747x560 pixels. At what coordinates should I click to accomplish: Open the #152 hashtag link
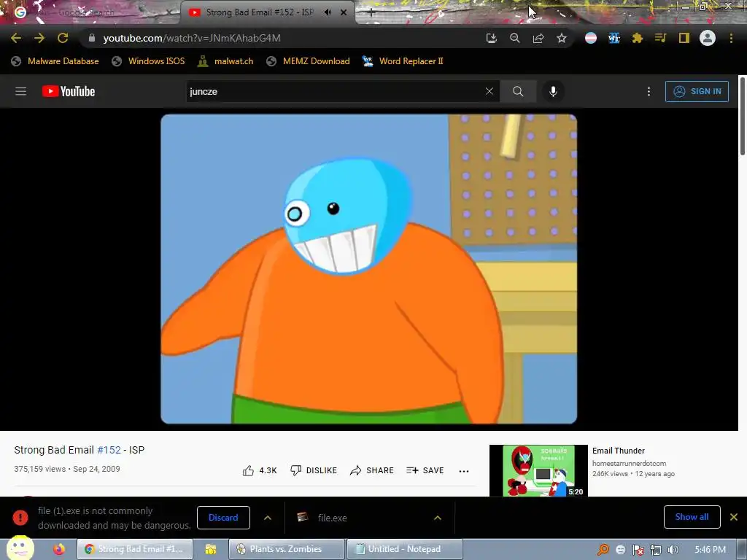tap(109, 450)
